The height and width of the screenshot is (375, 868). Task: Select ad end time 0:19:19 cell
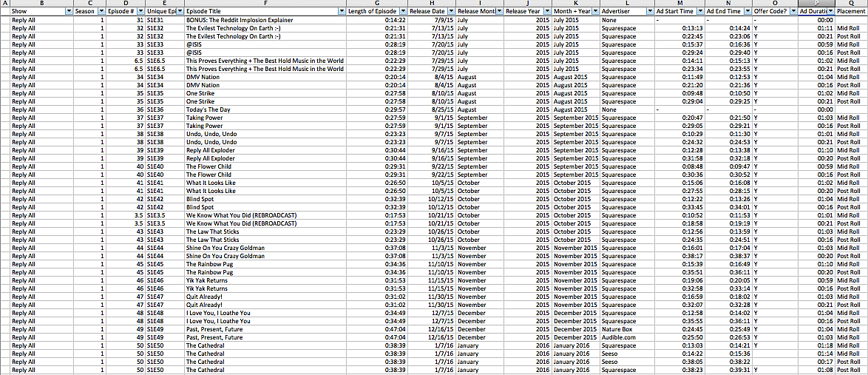tap(728, 223)
